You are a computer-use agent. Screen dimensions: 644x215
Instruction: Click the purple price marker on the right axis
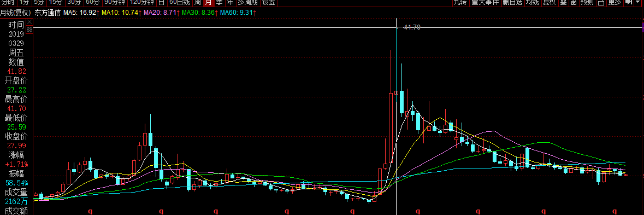click(x=643, y=27)
